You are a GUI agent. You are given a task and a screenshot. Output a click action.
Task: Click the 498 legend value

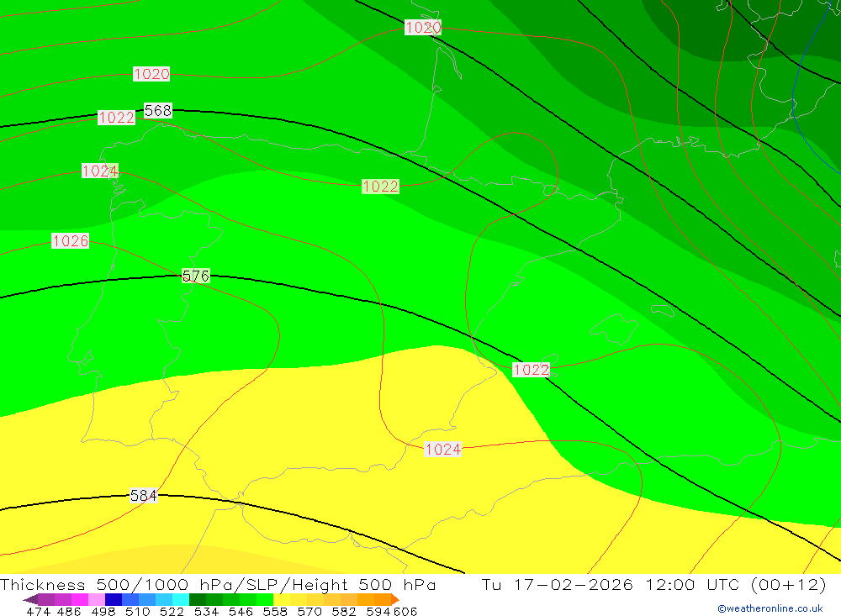tap(103, 611)
